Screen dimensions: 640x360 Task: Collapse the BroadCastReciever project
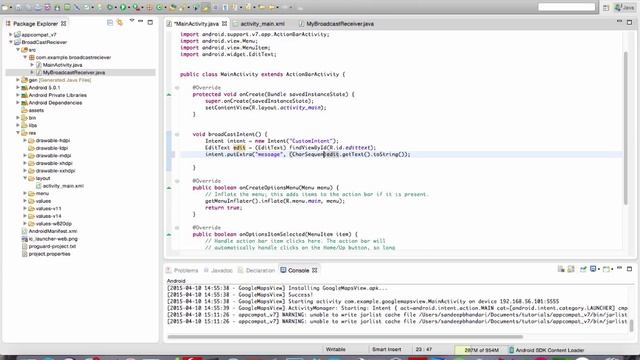click(11, 42)
